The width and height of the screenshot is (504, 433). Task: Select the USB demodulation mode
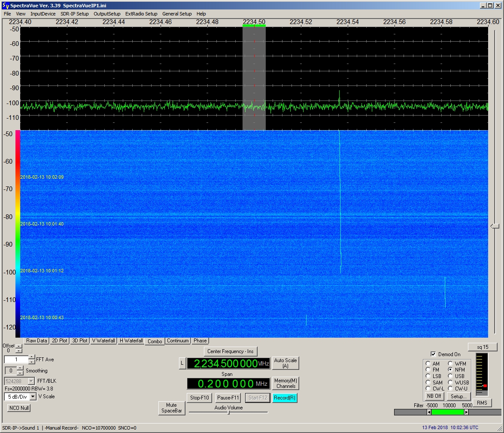pyautogui.click(x=450, y=376)
